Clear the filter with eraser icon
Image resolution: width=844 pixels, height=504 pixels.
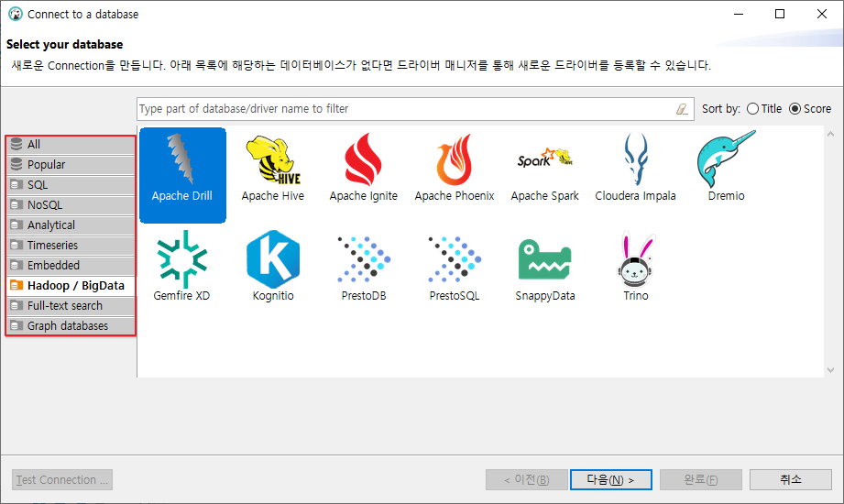[682, 109]
